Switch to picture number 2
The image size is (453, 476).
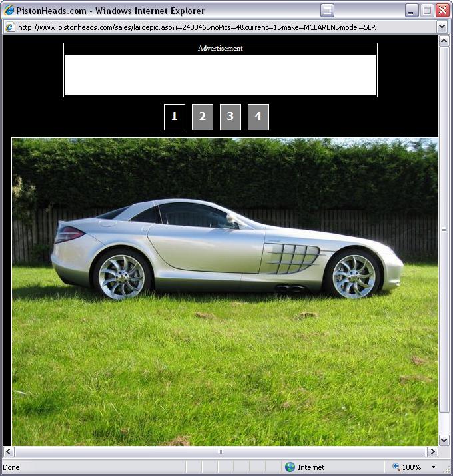tap(203, 117)
